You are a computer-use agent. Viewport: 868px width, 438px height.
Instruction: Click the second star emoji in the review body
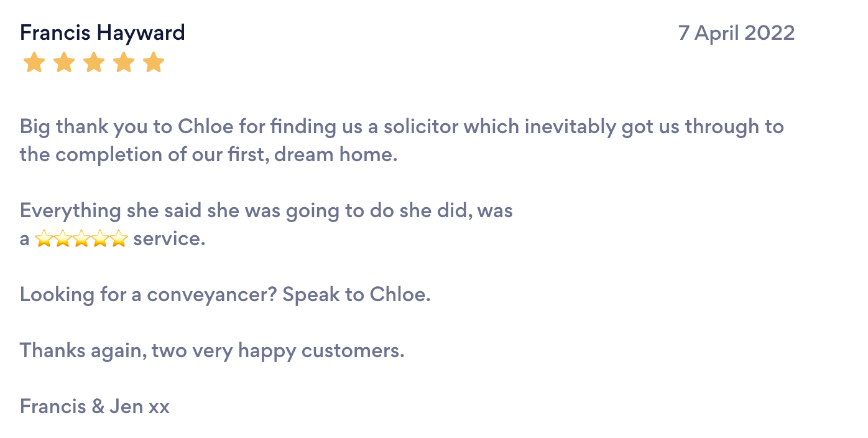pyautogui.click(x=63, y=238)
